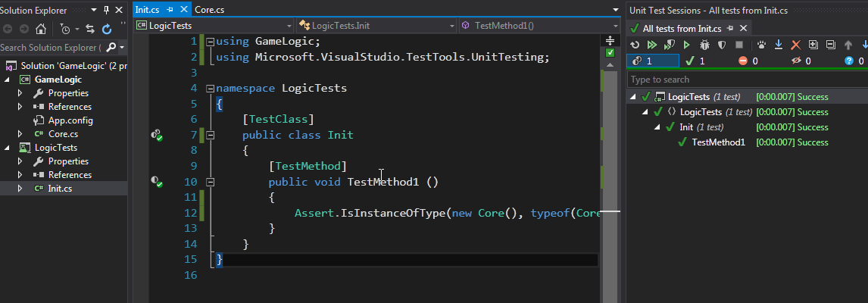
Task: Click the 'Type to search' test field
Action: point(746,80)
